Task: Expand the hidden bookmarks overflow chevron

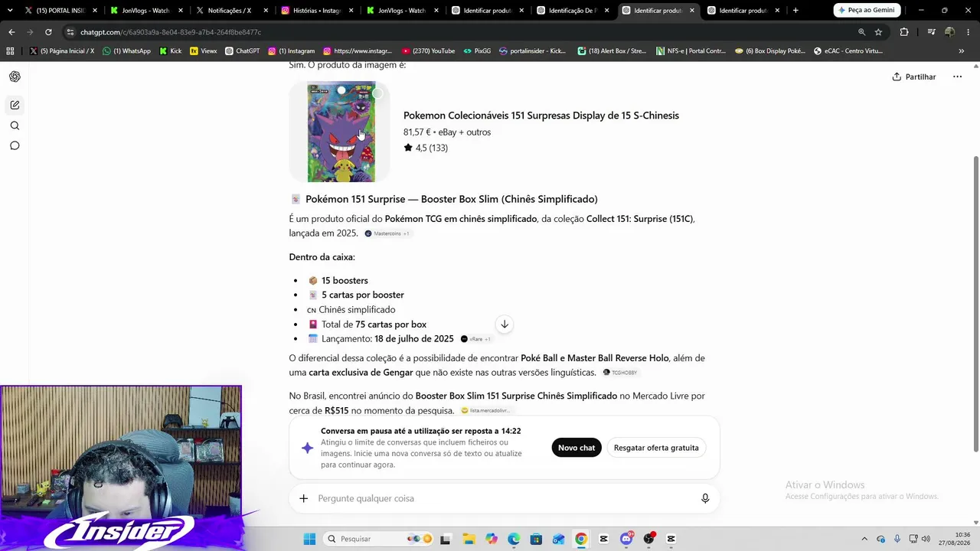Action: [x=962, y=51]
